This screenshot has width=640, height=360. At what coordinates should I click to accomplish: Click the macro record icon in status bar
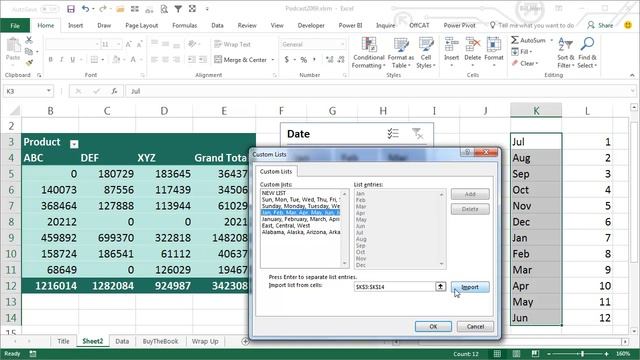tap(33, 354)
